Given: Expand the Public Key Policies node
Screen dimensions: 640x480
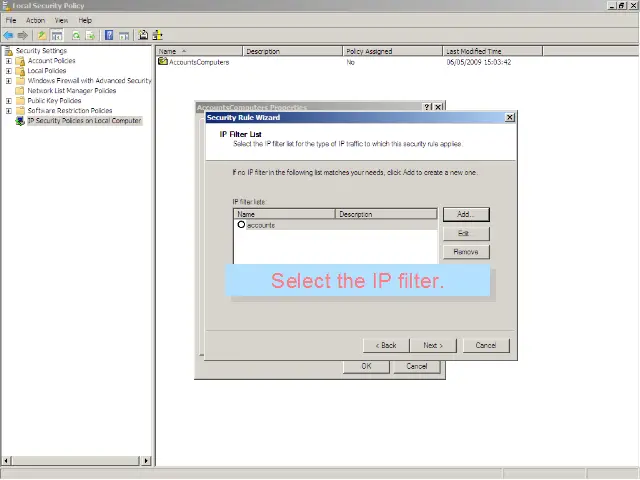Looking at the screenshot, I should 9,101.
